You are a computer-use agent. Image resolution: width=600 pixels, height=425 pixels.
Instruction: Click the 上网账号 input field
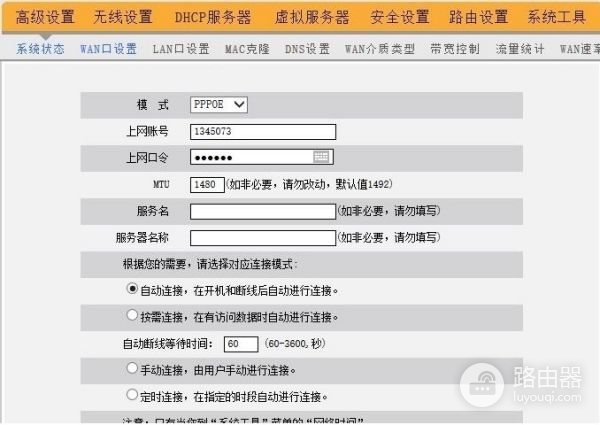point(263,132)
